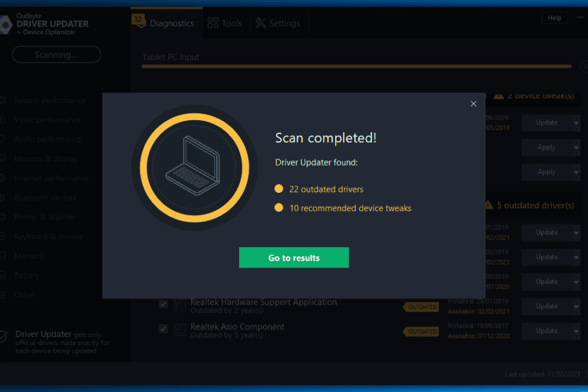Screen dimensions: 588x392
Task: Switch to the Tools tab
Action: 225,23
